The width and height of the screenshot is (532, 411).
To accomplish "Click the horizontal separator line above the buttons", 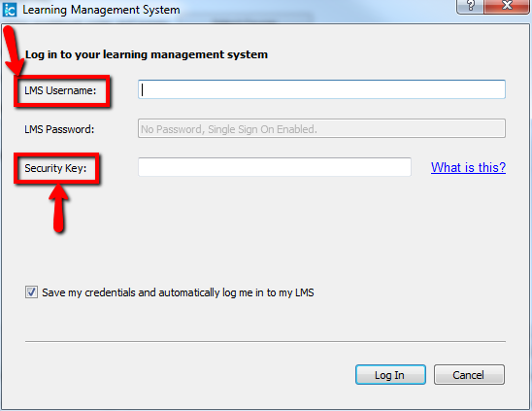I will coord(265,341).
